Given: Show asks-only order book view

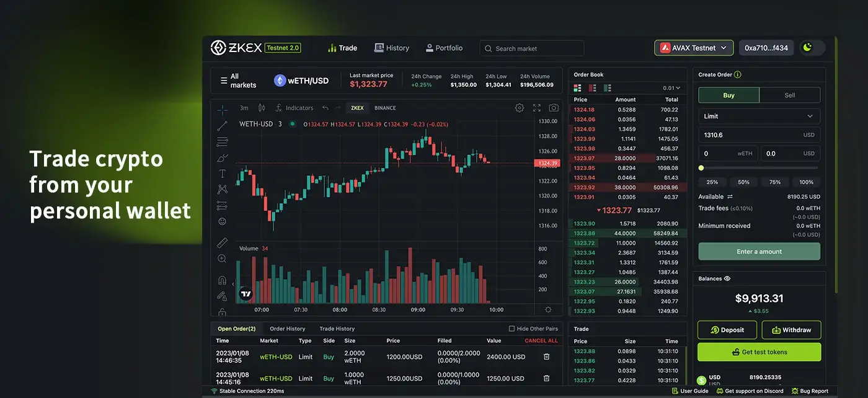Looking at the screenshot, I should (x=592, y=88).
